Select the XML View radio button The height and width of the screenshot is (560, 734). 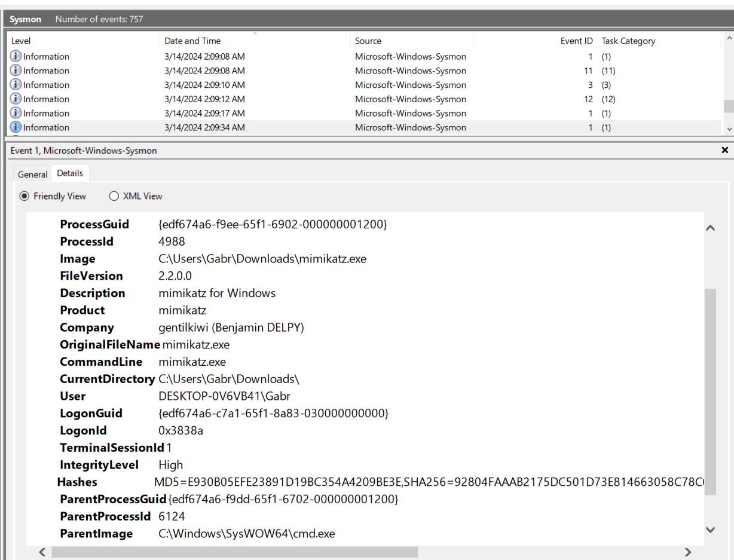[x=114, y=196]
